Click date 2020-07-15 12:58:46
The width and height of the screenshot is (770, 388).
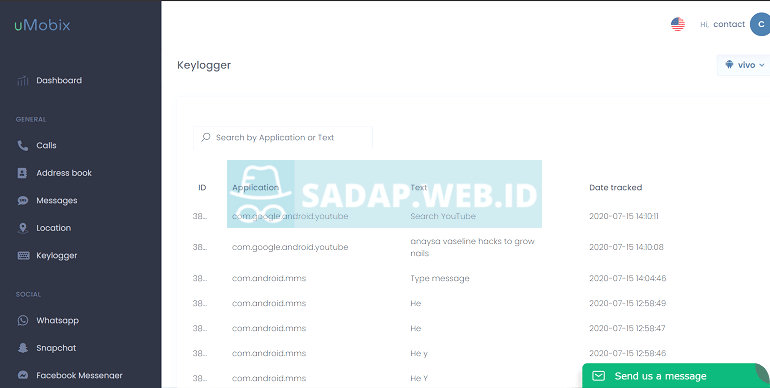[x=628, y=354]
